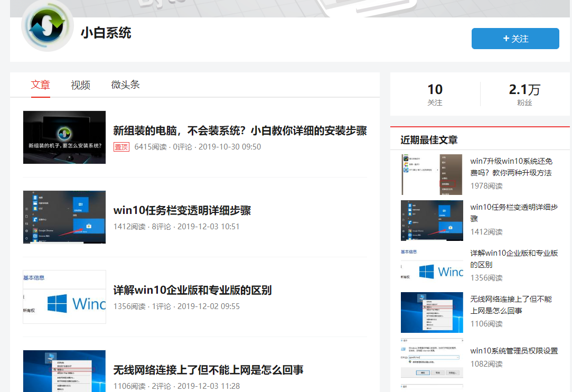Viewport: 572px width, 392px height.
Task: Click the 置顶 pinned tag
Action: (x=121, y=147)
